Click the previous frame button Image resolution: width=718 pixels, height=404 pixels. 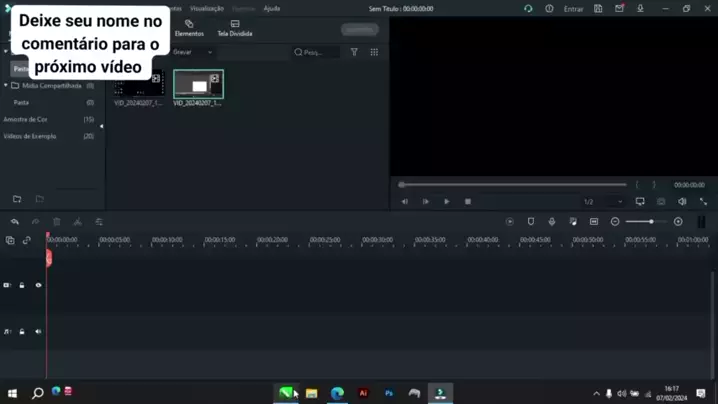pyautogui.click(x=404, y=202)
